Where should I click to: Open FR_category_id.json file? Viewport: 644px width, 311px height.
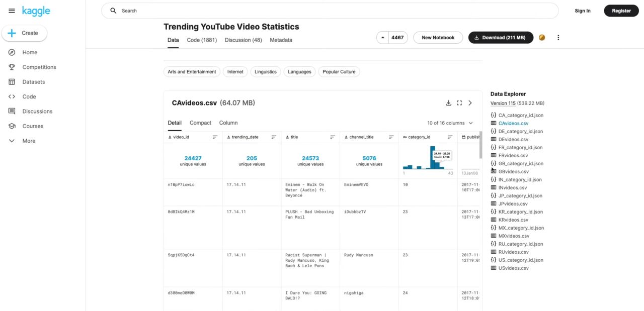pos(520,148)
